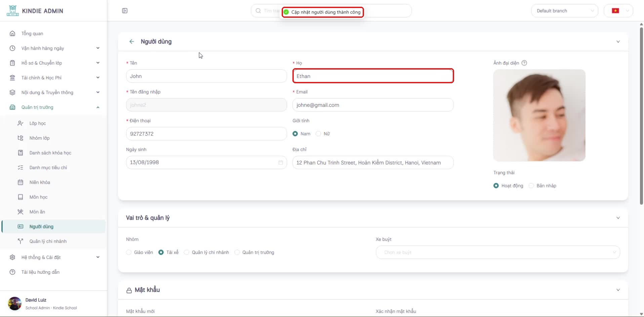Click the Nhóm lớp hierarchy icon

click(21, 138)
